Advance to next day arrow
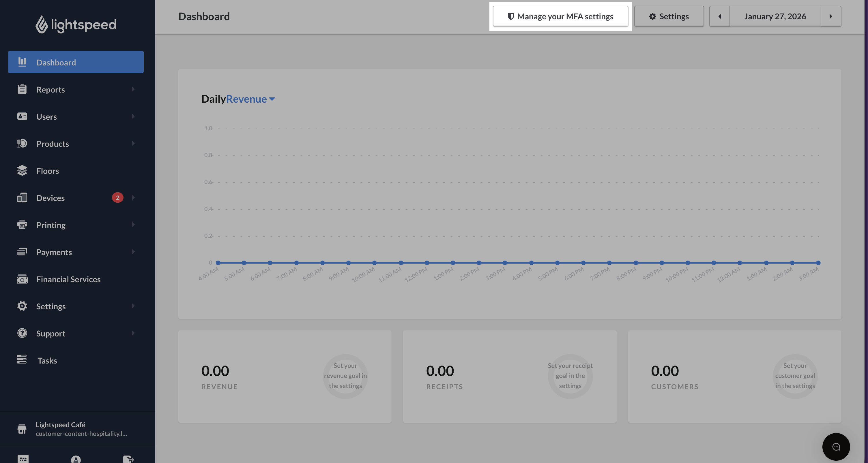868x463 pixels. point(830,16)
